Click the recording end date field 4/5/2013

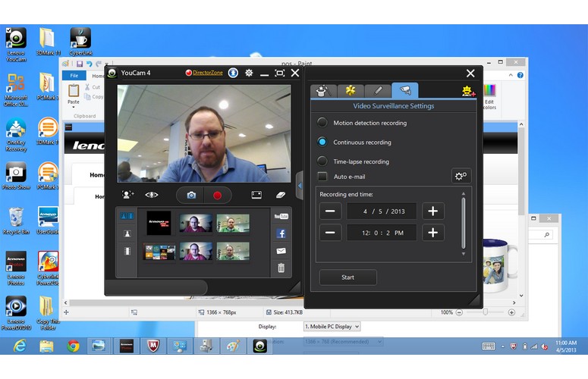pyautogui.click(x=382, y=211)
